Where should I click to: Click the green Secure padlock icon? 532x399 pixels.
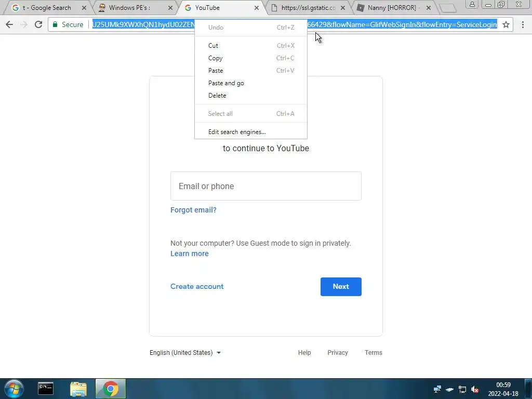(55, 24)
